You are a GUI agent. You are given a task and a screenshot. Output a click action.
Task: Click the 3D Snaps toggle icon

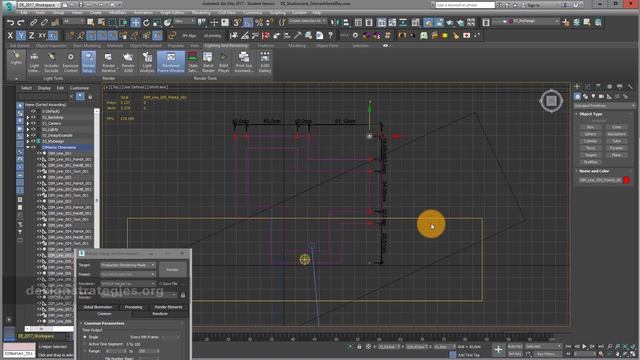click(x=237, y=22)
